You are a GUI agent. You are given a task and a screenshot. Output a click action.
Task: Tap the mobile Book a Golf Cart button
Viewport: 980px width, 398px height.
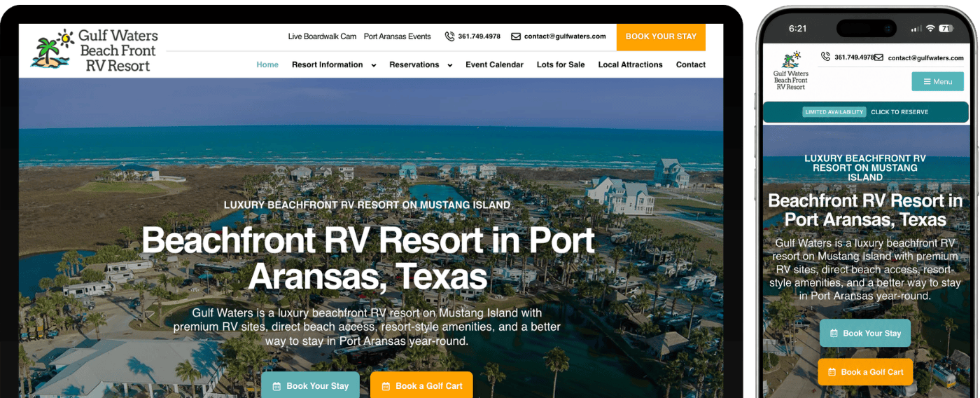click(865, 372)
